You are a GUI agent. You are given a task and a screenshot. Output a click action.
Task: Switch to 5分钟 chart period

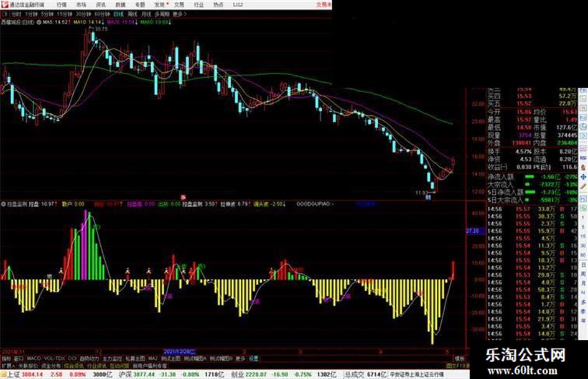[x=47, y=14]
